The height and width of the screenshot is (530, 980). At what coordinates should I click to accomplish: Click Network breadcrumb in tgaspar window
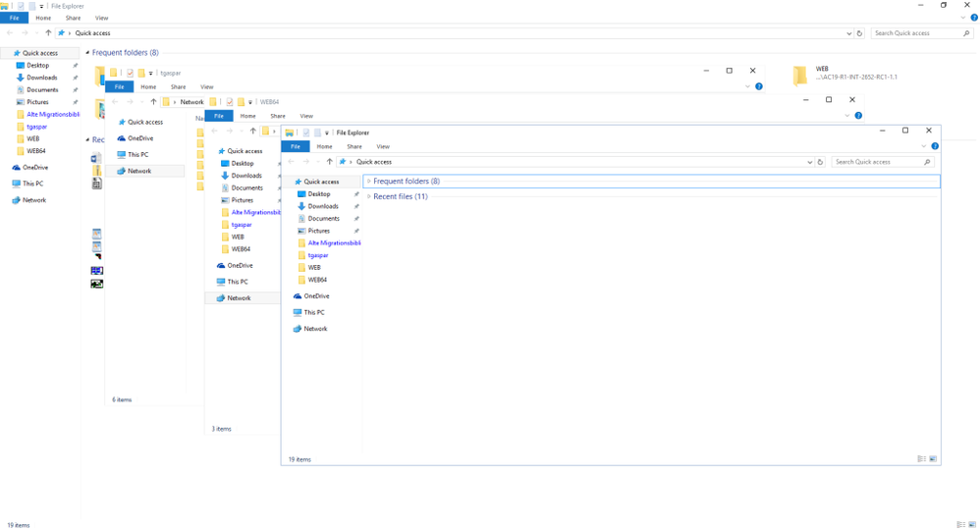pyautogui.click(x=191, y=102)
